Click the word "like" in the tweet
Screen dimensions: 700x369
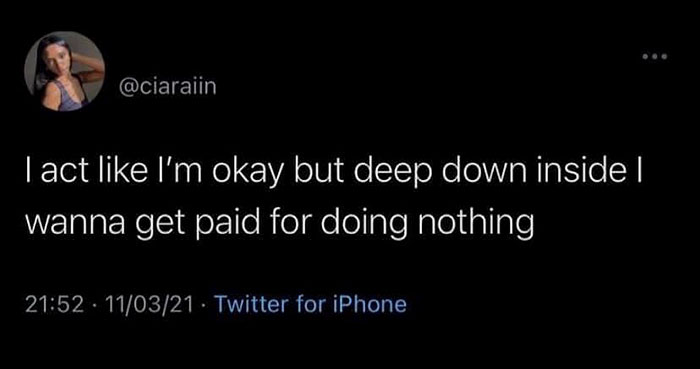point(109,173)
